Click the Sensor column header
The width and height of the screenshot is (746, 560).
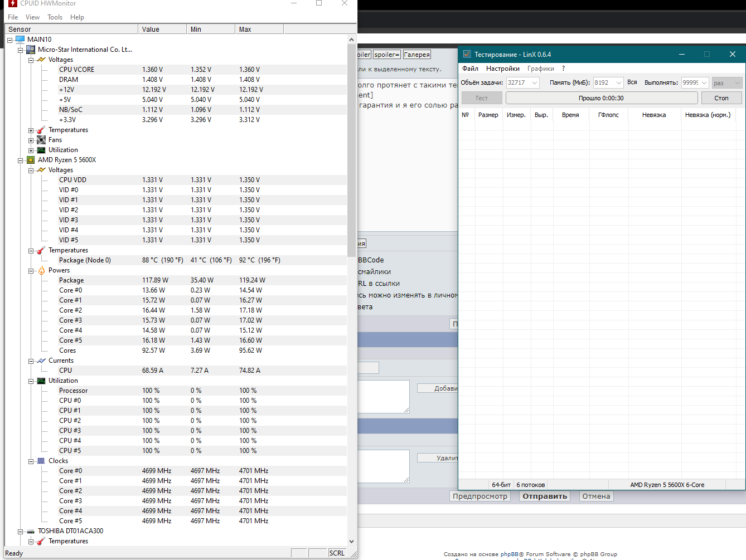click(71, 29)
